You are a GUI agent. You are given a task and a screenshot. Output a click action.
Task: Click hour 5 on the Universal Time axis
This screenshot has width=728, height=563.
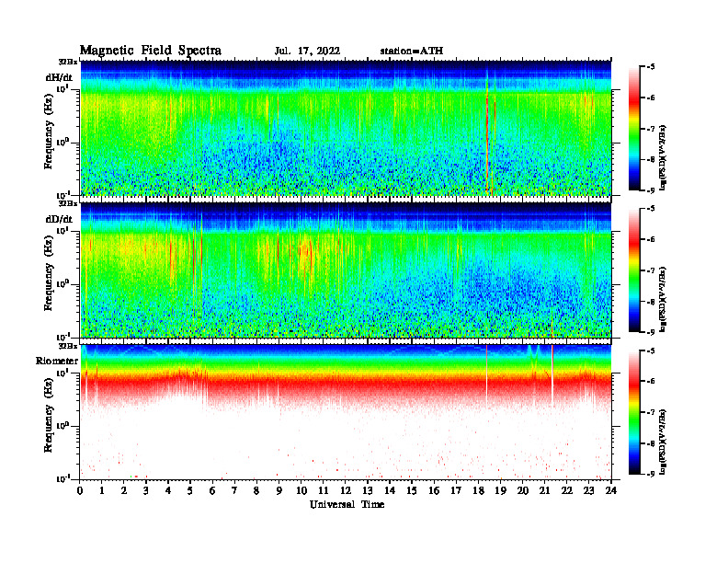(x=190, y=491)
